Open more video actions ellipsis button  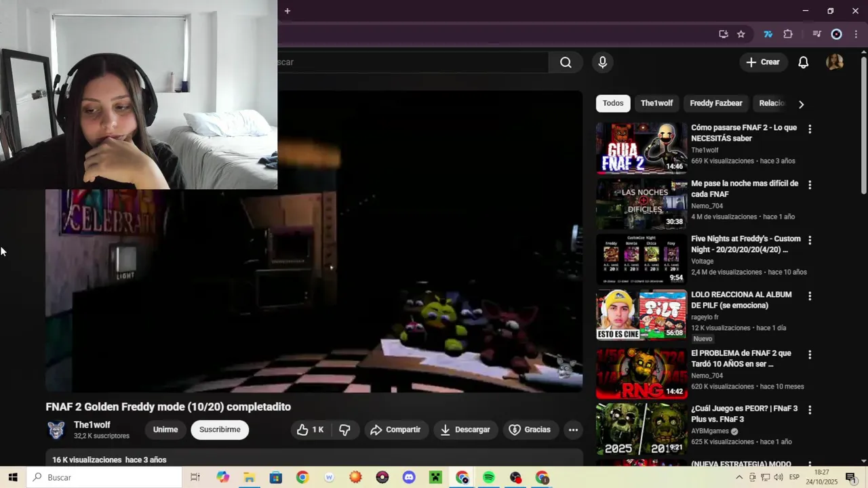pos(573,430)
